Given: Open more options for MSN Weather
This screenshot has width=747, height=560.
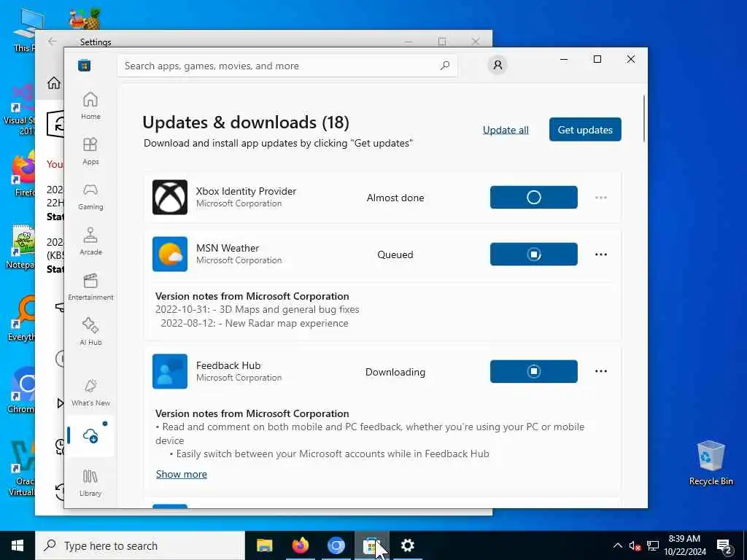Looking at the screenshot, I should [x=601, y=254].
